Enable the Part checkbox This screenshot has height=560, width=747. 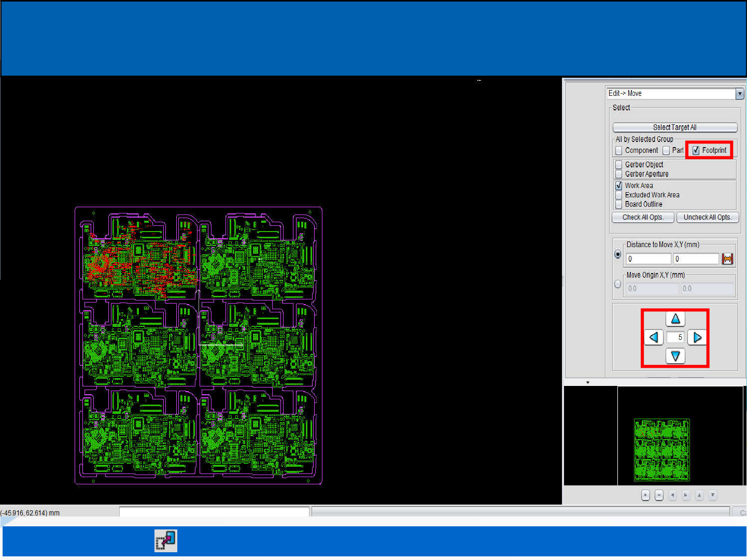click(666, 150)
